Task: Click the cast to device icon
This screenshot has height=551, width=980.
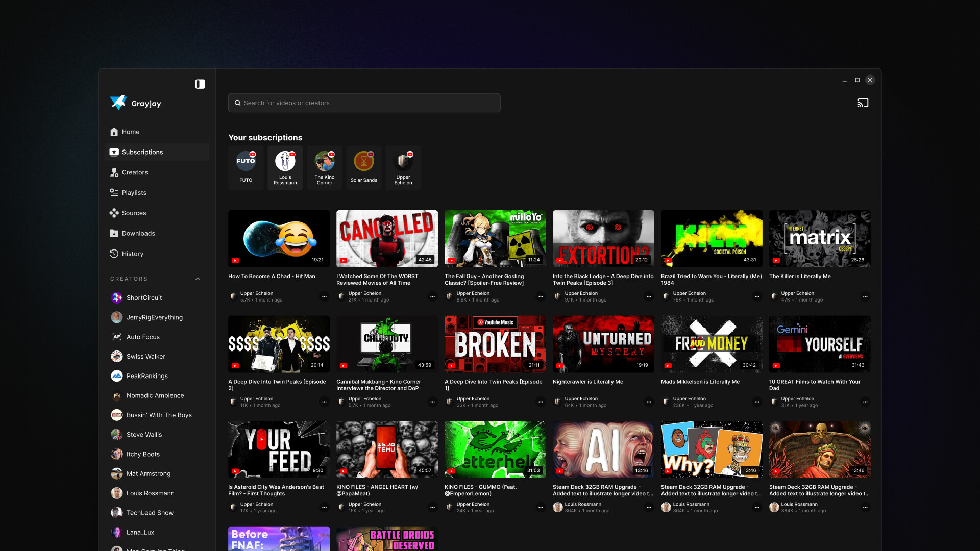Action: pos(863,103)
